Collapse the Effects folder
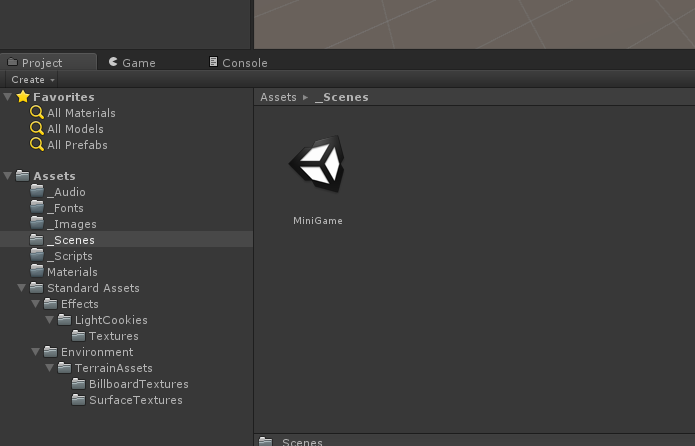 click(x=35, y=304)
